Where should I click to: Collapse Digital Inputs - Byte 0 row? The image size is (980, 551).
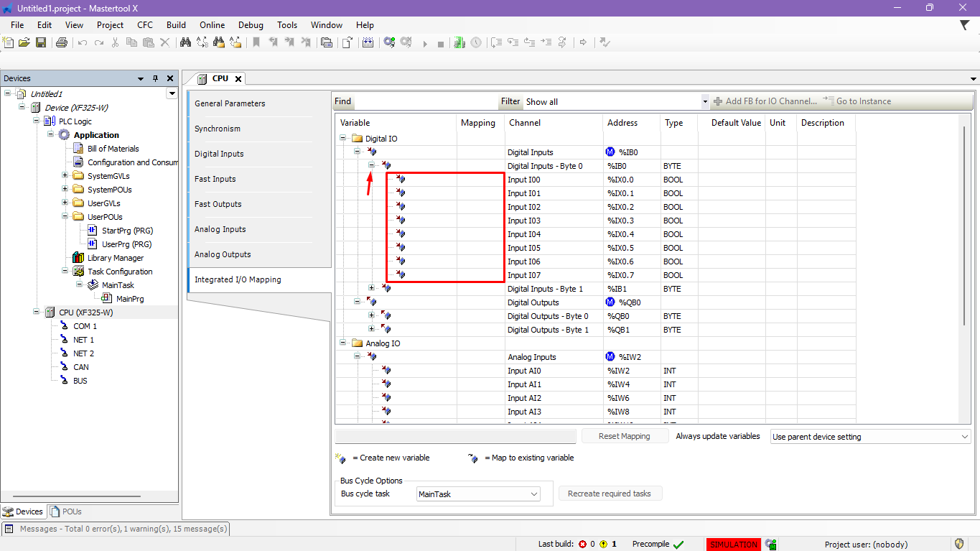tap(372, 166)
